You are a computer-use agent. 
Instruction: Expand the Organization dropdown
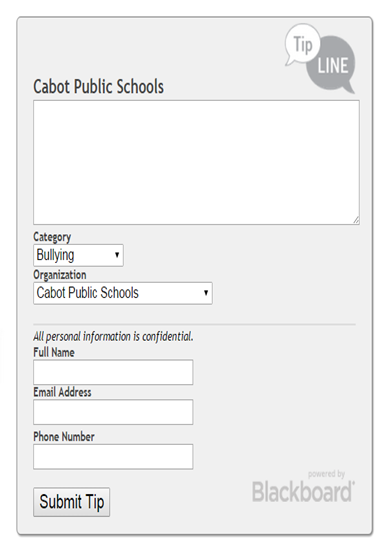[123, 293]
